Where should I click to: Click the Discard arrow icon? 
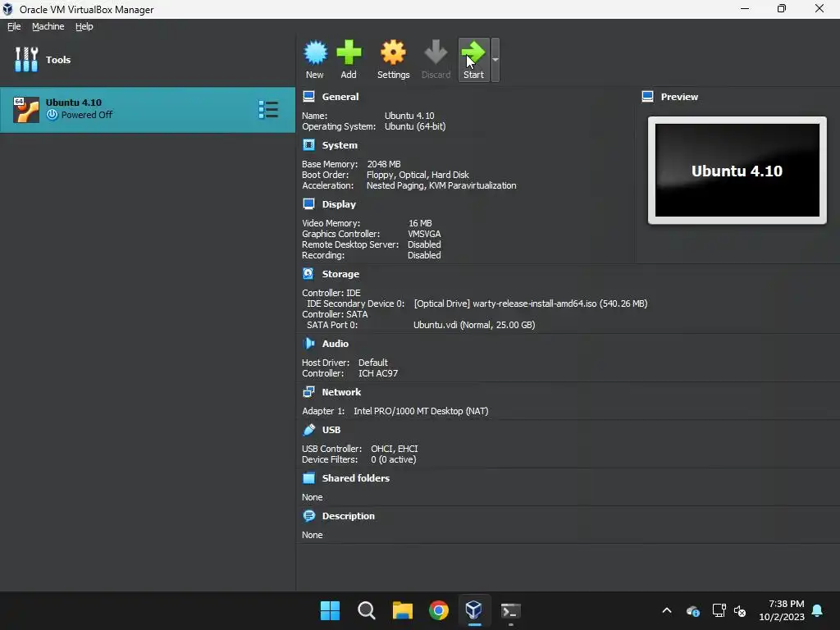tap(436, 52)
